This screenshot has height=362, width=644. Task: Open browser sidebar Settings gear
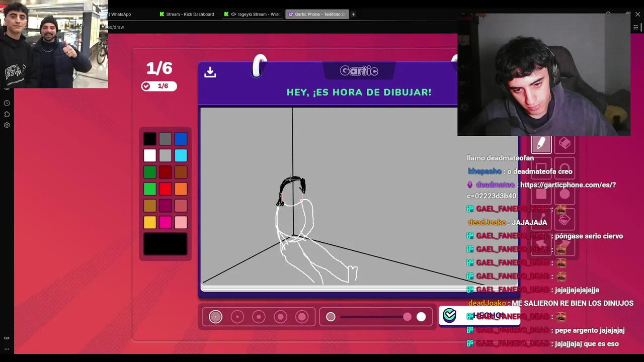pyautogui.click(x=7, y=125)
